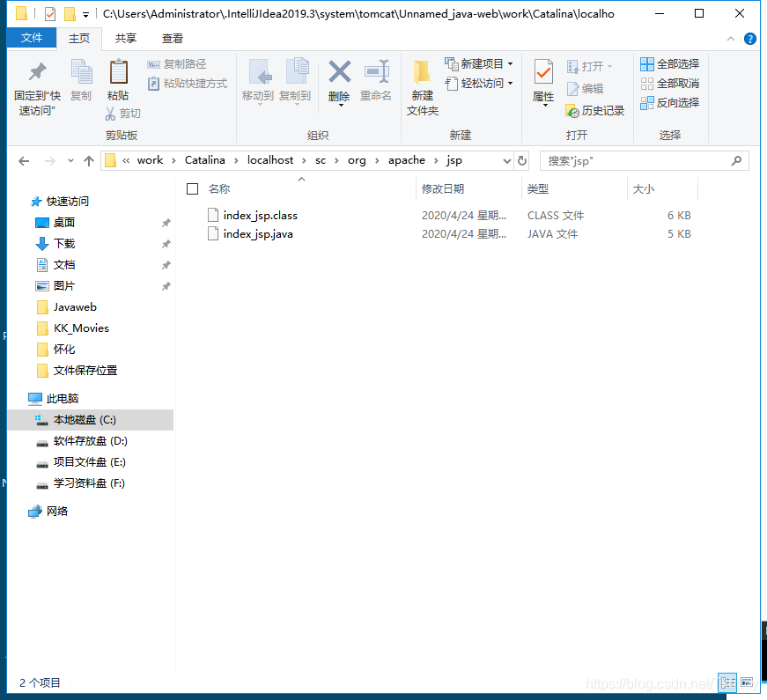
Task: Click the Copy To (复制到) icon
Action: [x=297, y=72]
